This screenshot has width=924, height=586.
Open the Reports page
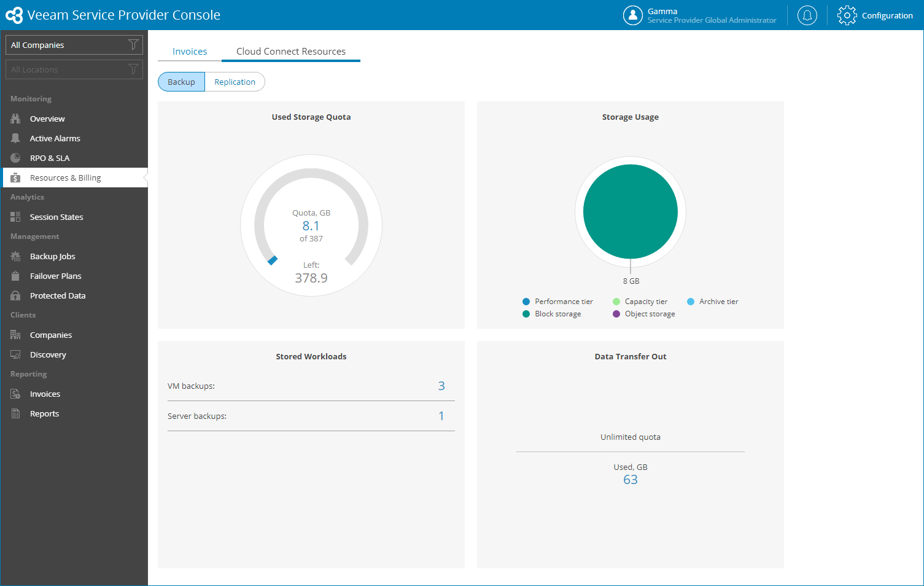tap(74, 413)
